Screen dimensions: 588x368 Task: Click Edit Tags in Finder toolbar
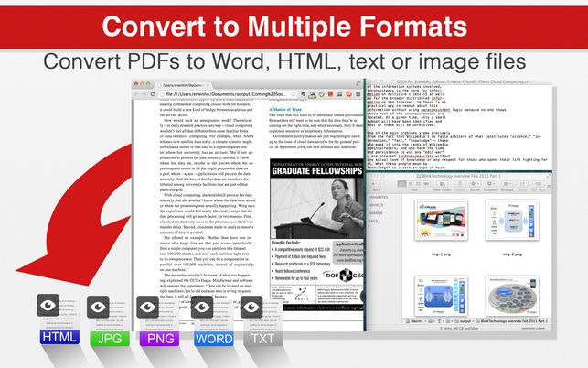tap(538, 184)
